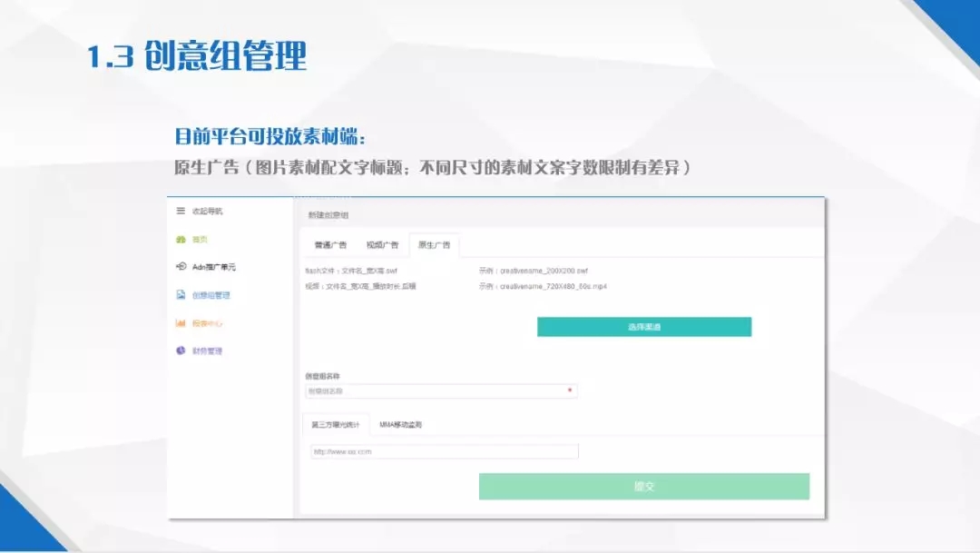Click the 报表中心 bar chart icon
Screen dimensions: 980x553
pos(181,322)
